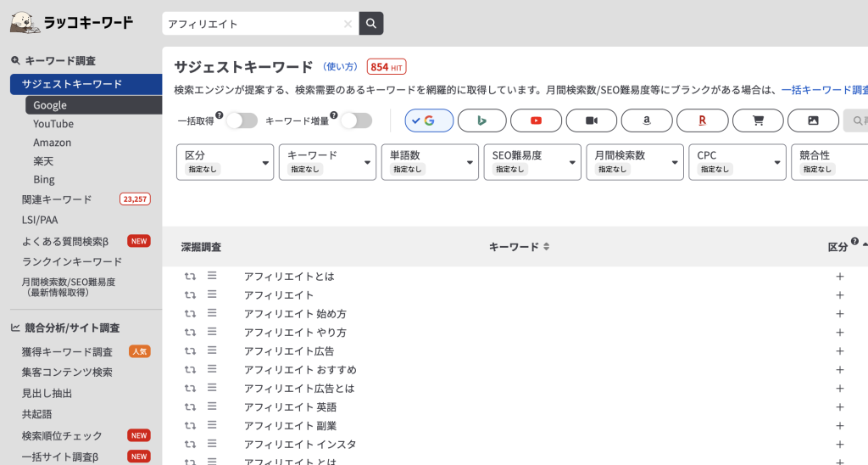
Task: Open 関連キーワード in the sidebar
Action: click(x=57, y=199)
